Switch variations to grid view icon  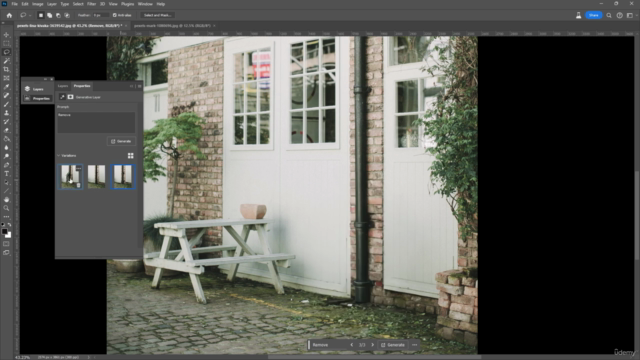[131, 156]
